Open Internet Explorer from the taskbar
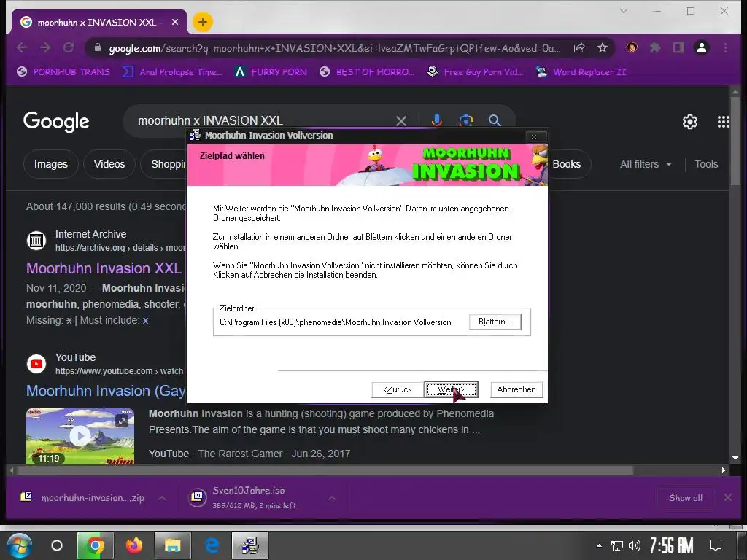Image resolution: width=747 pixels, height=560 pixels. click(x=212, y=545)
